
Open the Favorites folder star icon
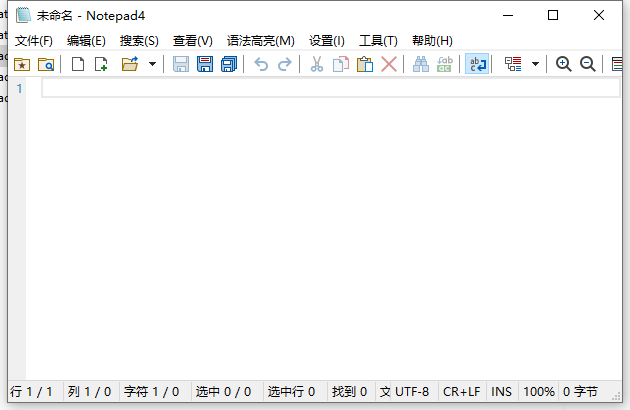[22, 64]
